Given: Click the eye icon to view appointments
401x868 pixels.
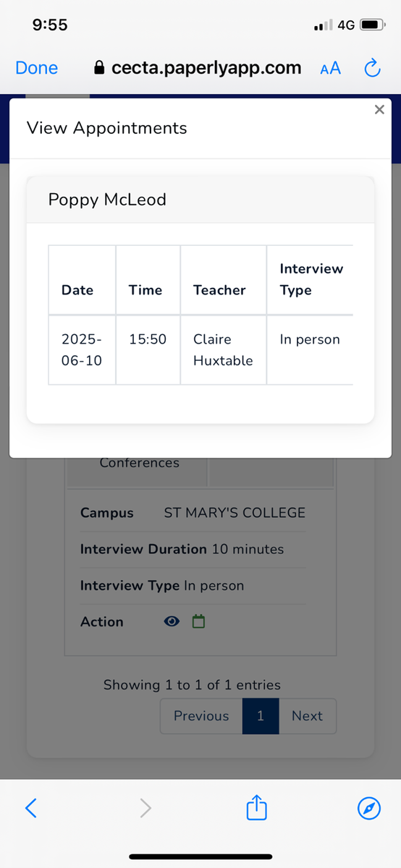Looking at the screenshot, I should click(x=172, y=621).
